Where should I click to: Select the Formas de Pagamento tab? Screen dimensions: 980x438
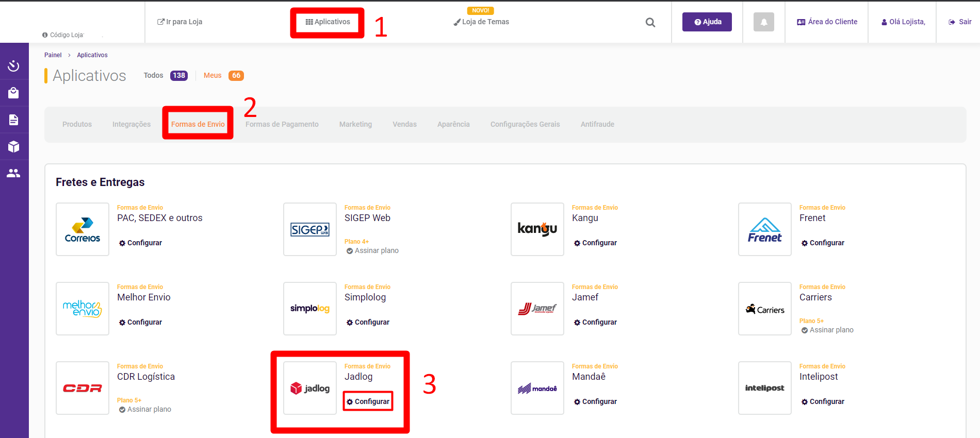(x=282, y=124)
